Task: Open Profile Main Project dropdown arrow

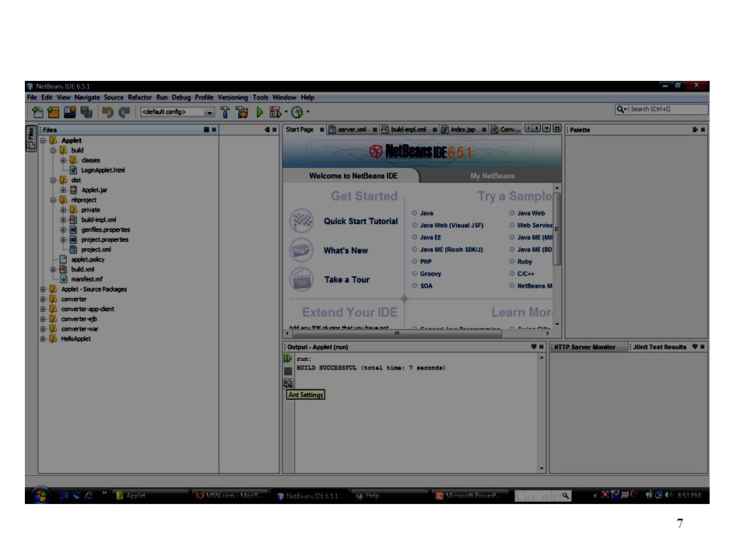Action: point(308,112)
